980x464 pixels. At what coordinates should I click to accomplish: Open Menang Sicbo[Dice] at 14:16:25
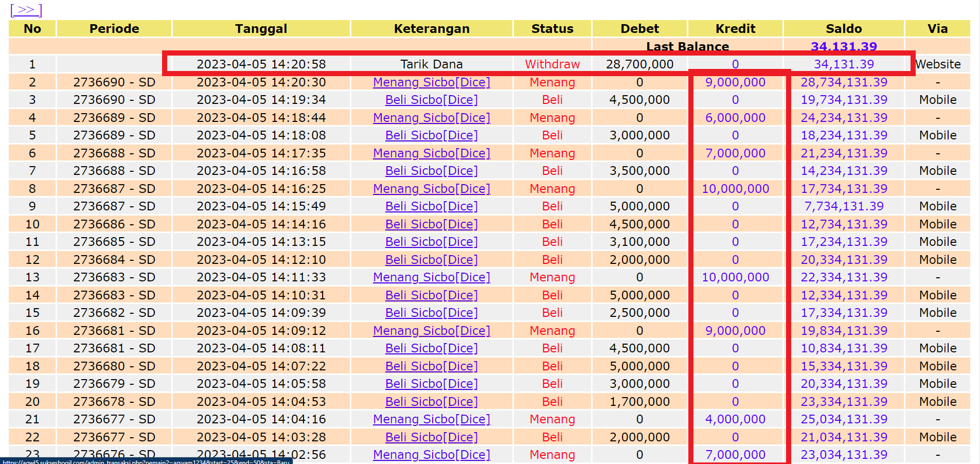tap(432, 189)
